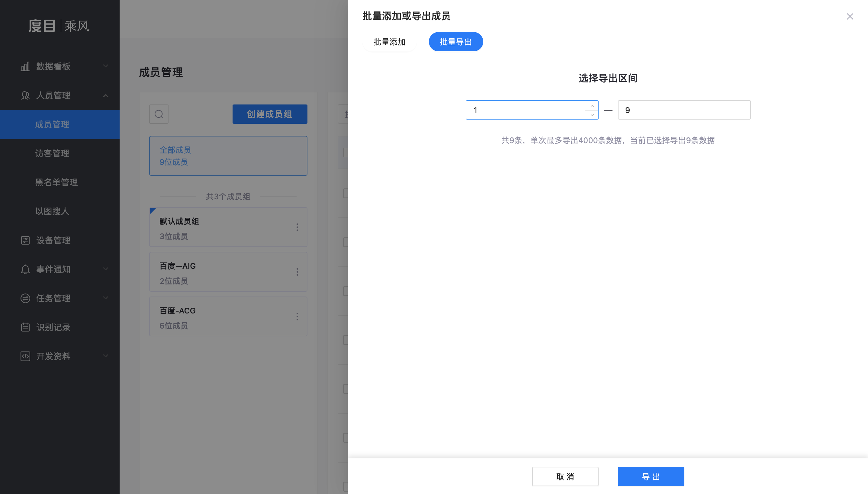Switch to the 批量添加 tab

pyautogui.click(x=390, y=42)
